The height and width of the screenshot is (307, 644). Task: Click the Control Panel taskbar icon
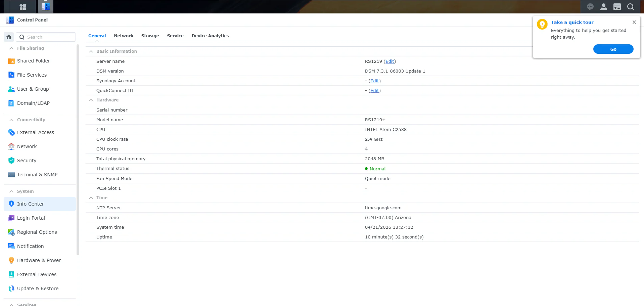[46, 7]
